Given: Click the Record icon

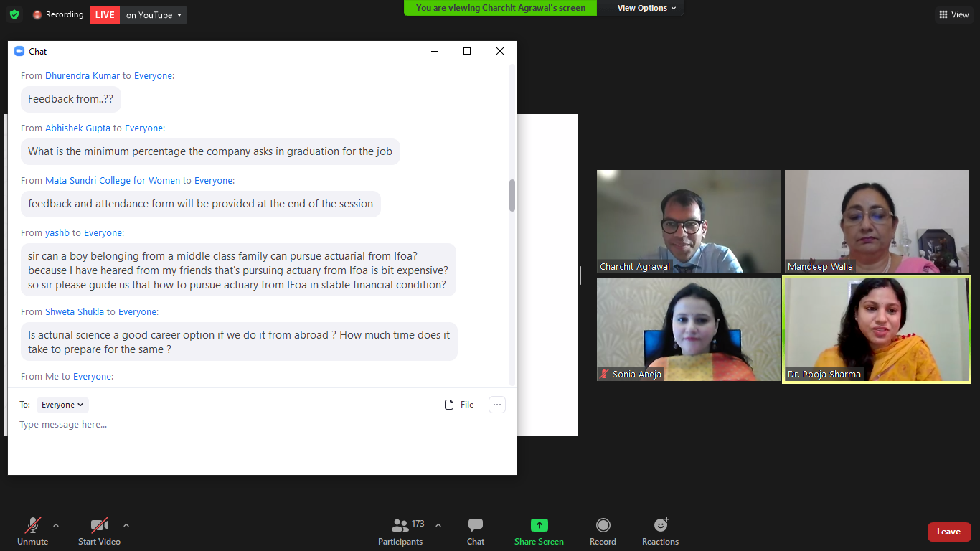Looking at the screenshot, I should 603,526.
